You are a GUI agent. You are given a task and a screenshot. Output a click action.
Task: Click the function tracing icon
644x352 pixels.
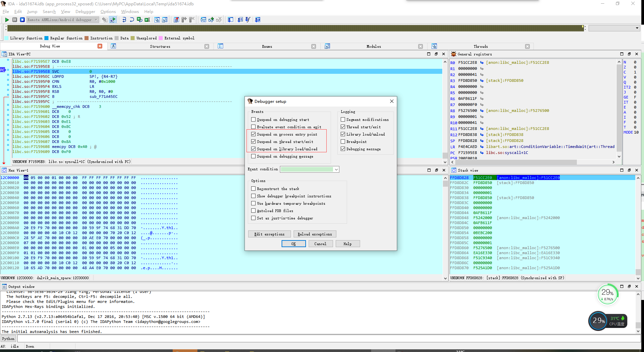click(x=248, y=20)
